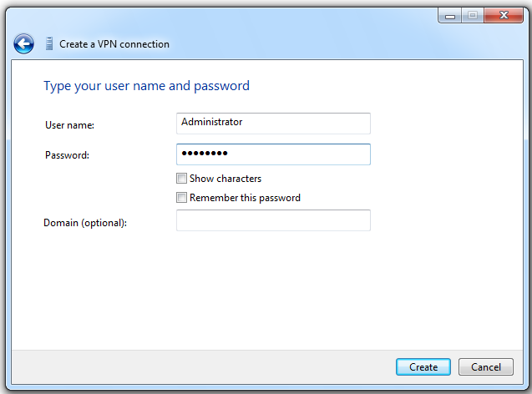The height and width of the screenshot is (394, 532).
Task: Focus the User name field containing Administrator
Action: (273, 123)
